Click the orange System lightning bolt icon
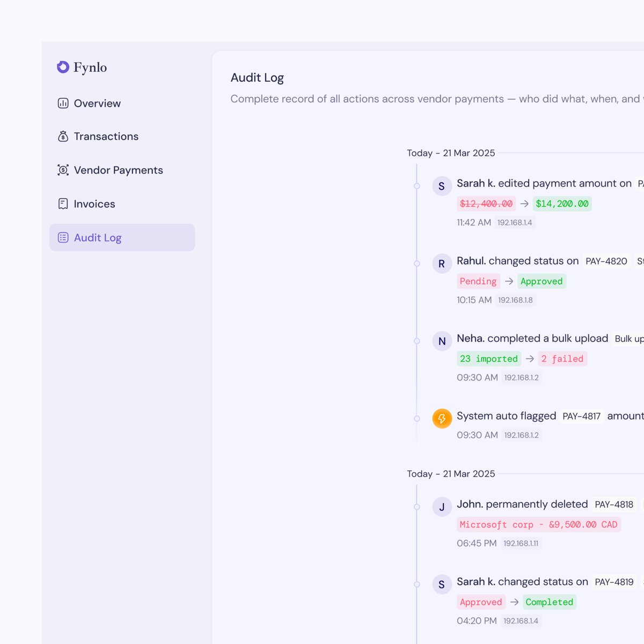The width and height of the screenshot is (644, 644). [x=442, y=419]
